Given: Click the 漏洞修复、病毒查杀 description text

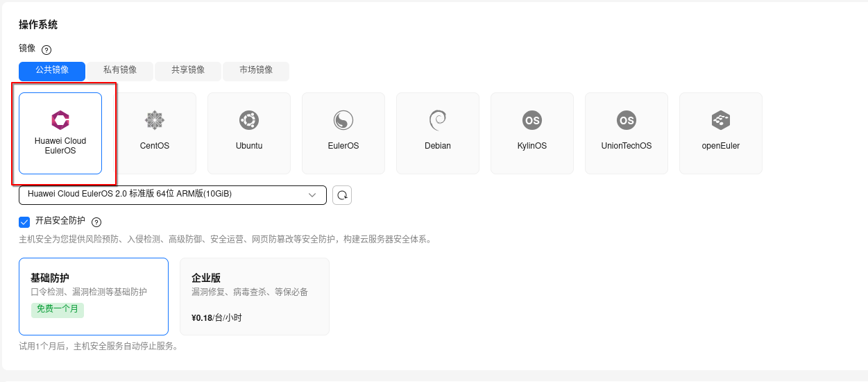Looking at the screenshot, I should [x=250, y=292].
